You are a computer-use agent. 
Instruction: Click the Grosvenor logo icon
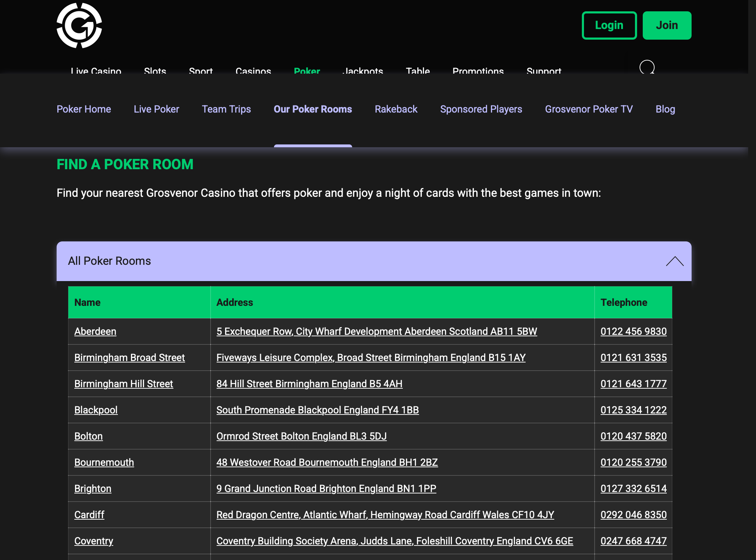click(79, 25)
